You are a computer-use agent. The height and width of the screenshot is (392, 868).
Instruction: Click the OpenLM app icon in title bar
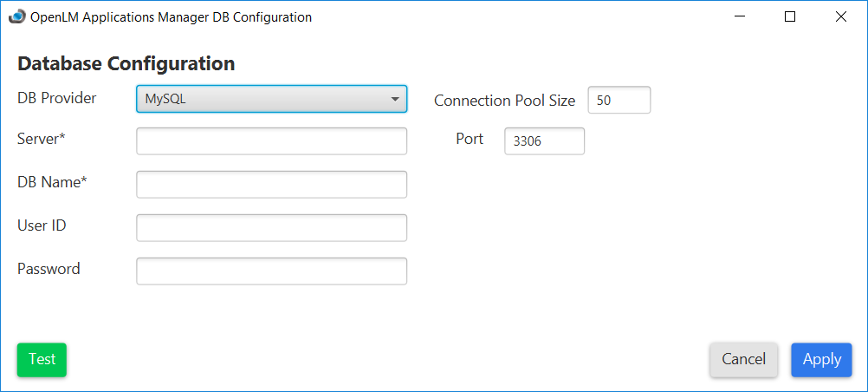click(x=16, y=16)
